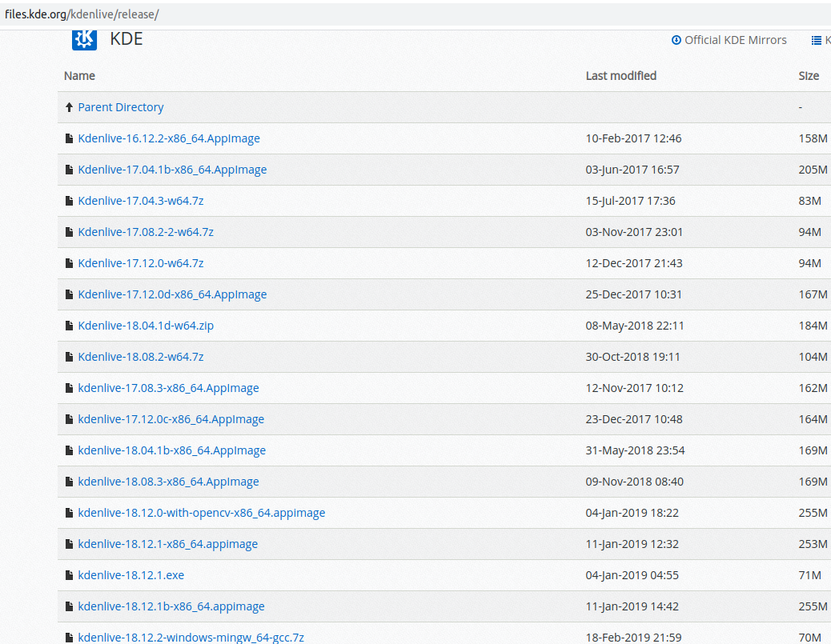Click the Name column header

(x=79, y=76)
